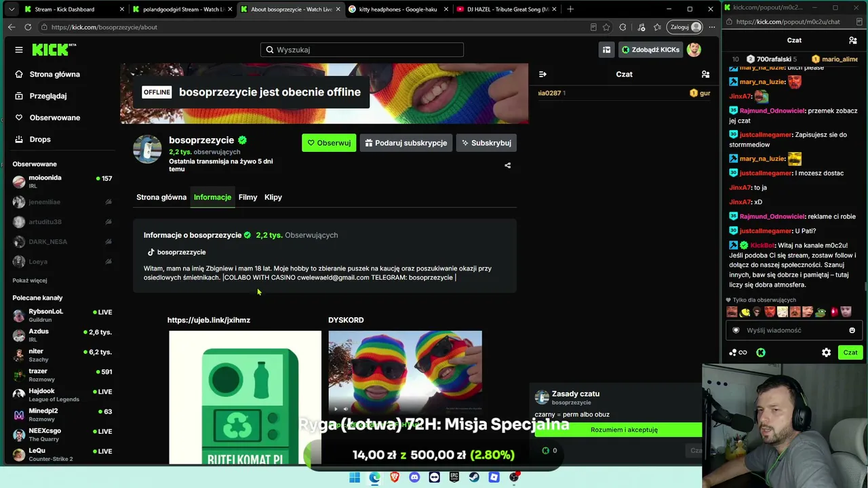Open the ujeb.link/jxihmz link

click(x=209, y=320)
